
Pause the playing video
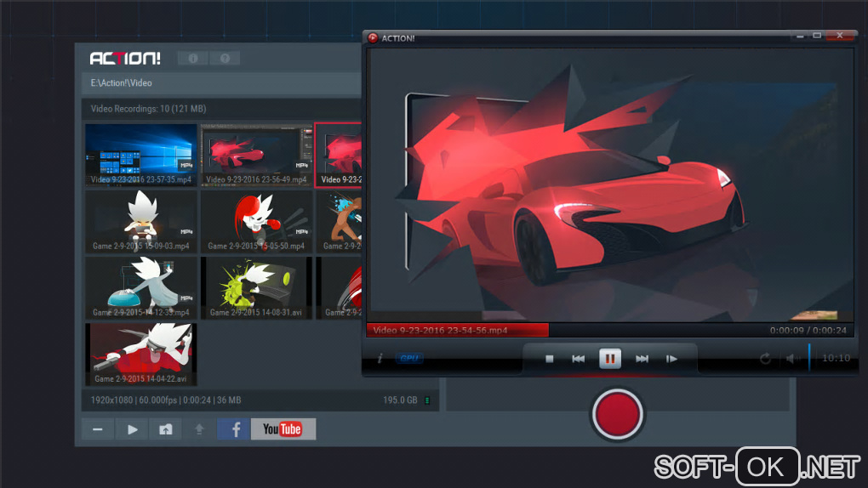click(610, 359)
